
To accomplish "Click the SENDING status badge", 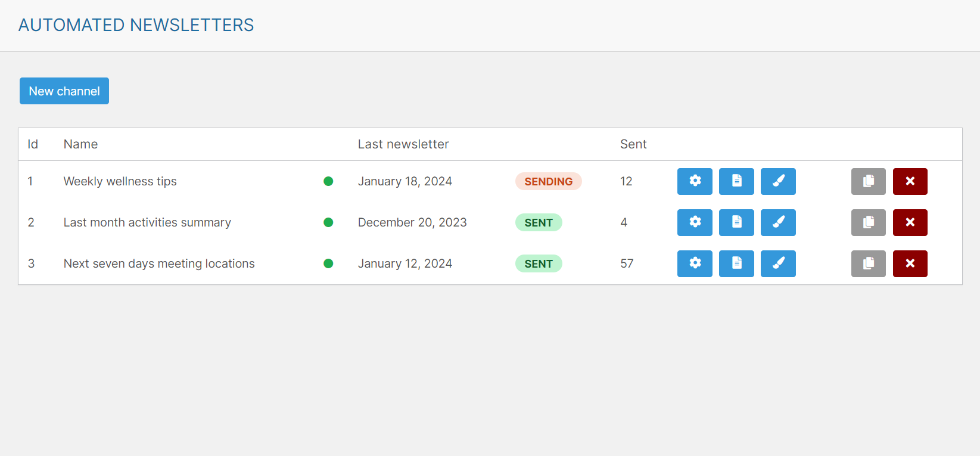I will point(548,181).
